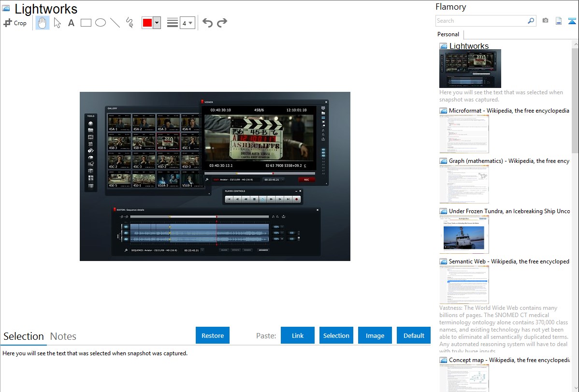Open the line thickness dropdown showing 4
The image size is (579, 392).
point(187,23)
